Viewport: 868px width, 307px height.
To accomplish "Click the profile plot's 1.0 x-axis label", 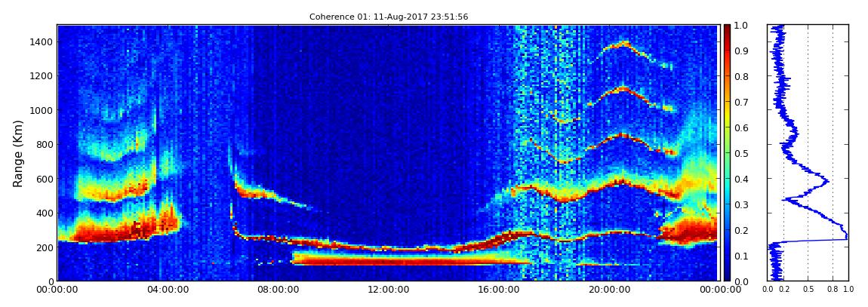I will [848, 290].
